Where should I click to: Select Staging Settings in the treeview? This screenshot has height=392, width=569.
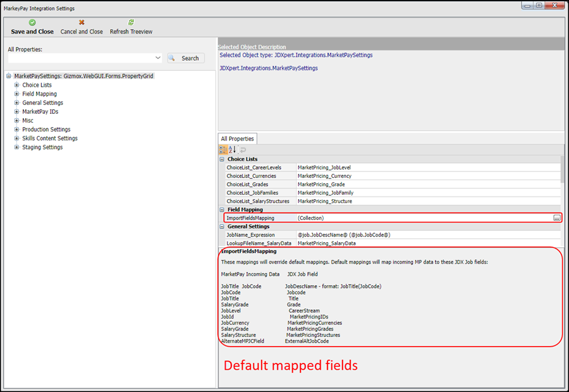coord(42,147)
